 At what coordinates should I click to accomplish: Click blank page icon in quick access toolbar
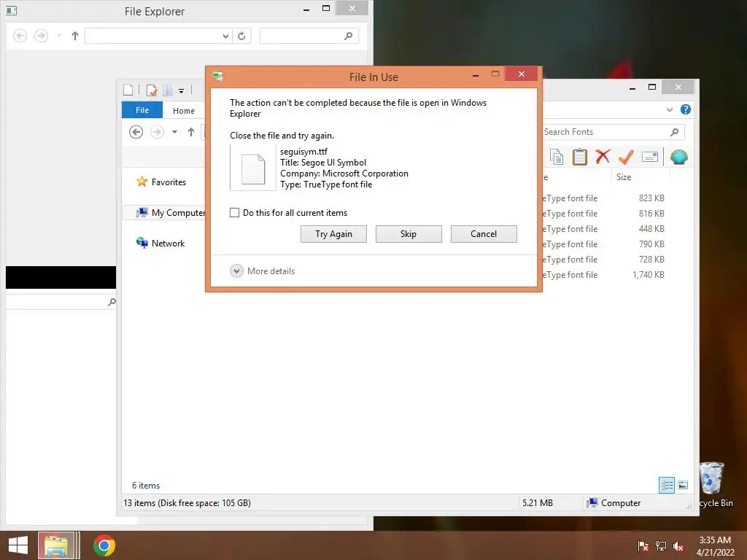pos(128,90)
